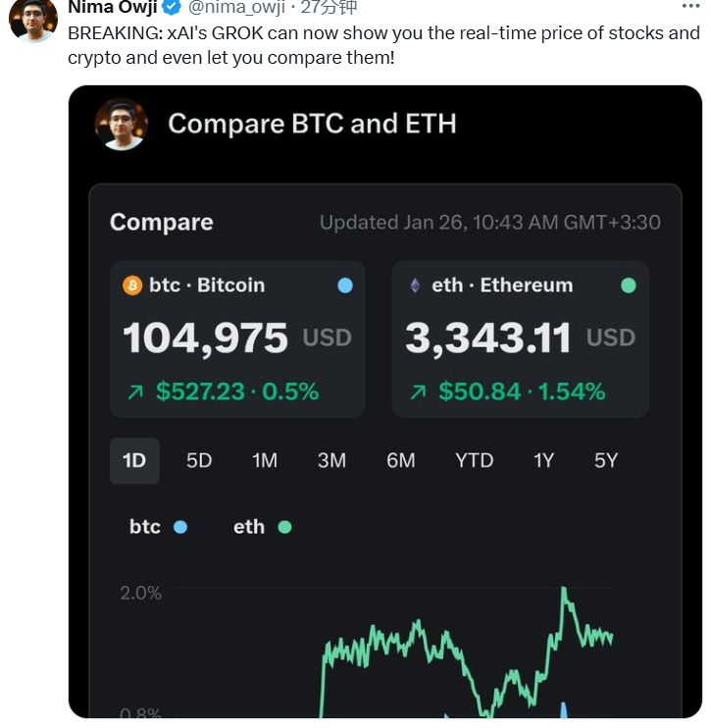Screen dimensions: 711x728
Task: Select the 1D time range tab
Action: point(134,460)
